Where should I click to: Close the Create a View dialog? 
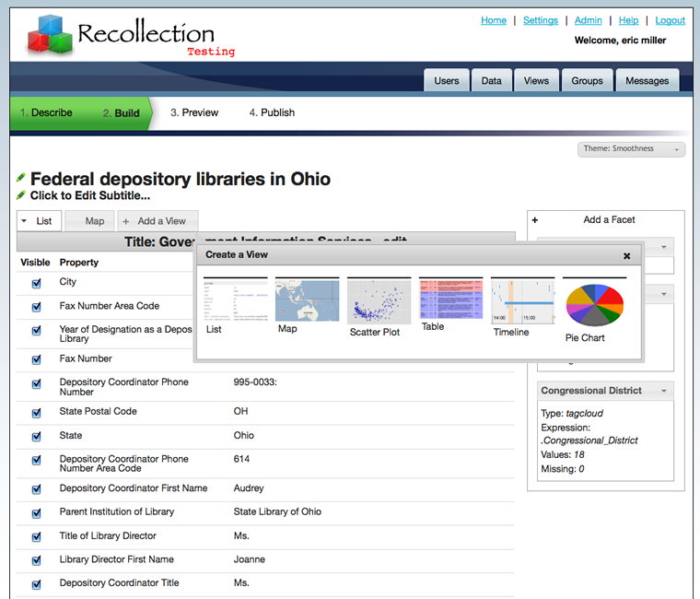pyautogui.click(x=627, y=256)
